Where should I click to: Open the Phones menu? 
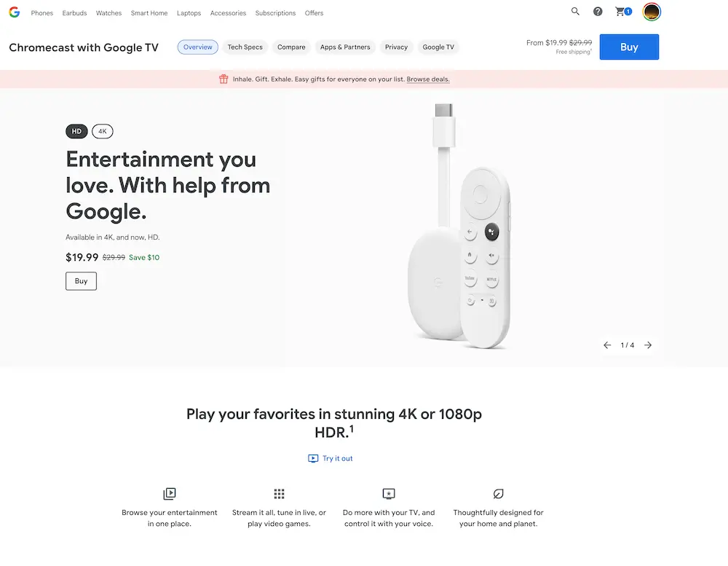click(x=41, y=13)
